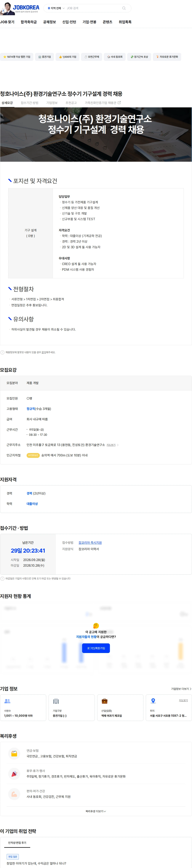
Task: Click the 중견기업 tag
Action: 44,57
